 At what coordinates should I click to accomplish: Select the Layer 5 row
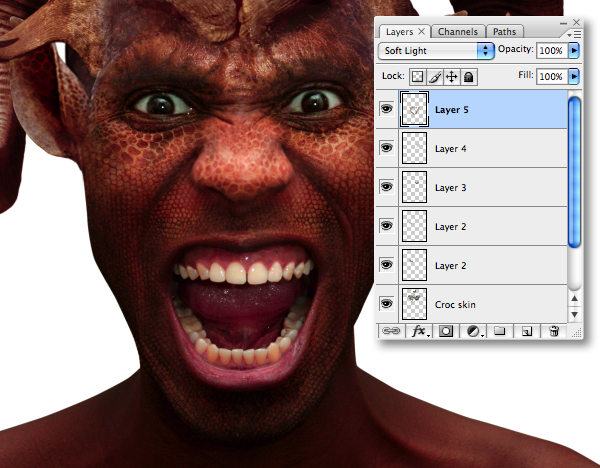click(x=471, y=109)
